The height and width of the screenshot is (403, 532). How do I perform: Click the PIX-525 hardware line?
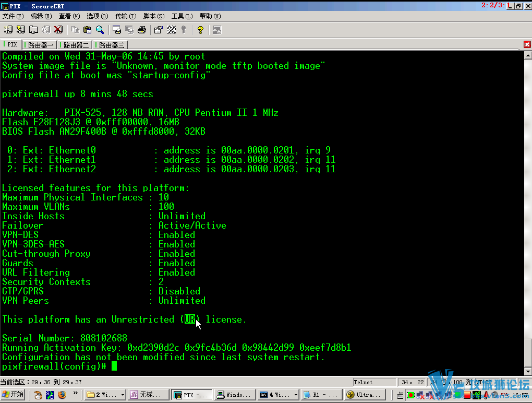pyautogui.click(x=140, y=113)
